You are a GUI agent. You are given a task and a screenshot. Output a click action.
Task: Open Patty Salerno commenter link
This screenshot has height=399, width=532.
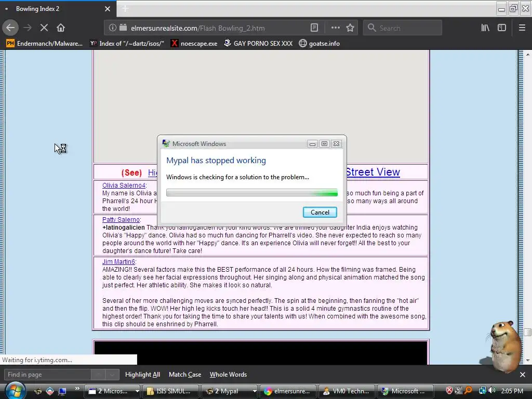pos(121,220)
